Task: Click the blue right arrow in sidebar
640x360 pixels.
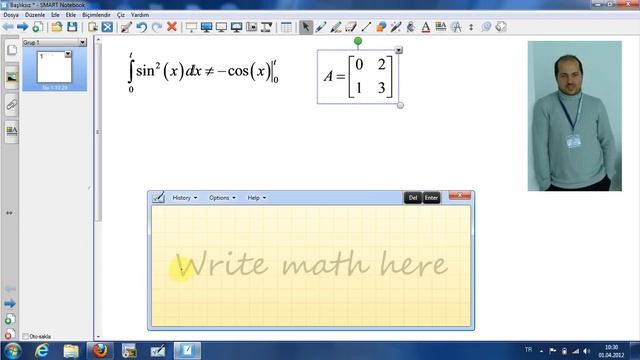Action: 10,304
